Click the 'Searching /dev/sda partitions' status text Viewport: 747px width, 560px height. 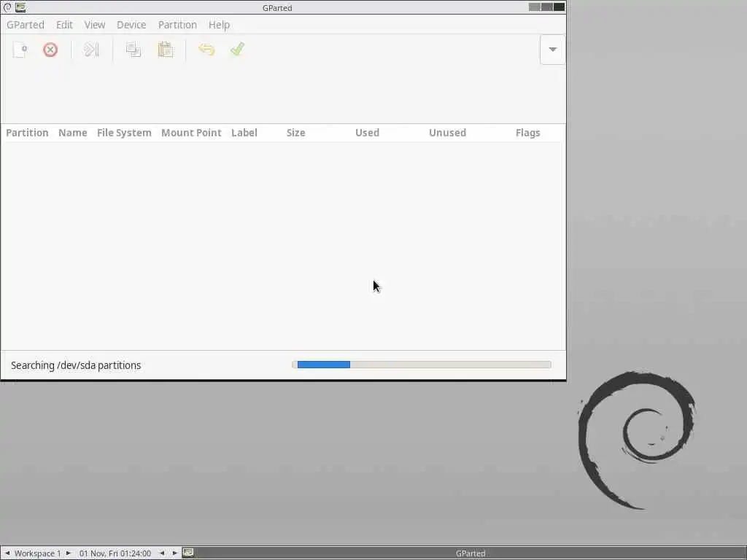click(76, 365)
